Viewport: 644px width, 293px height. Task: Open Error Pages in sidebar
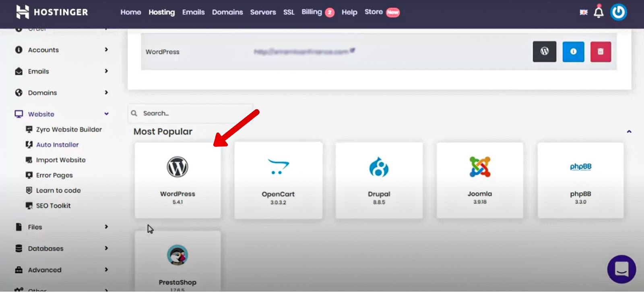pyautogui.click(x=54, y=175)
